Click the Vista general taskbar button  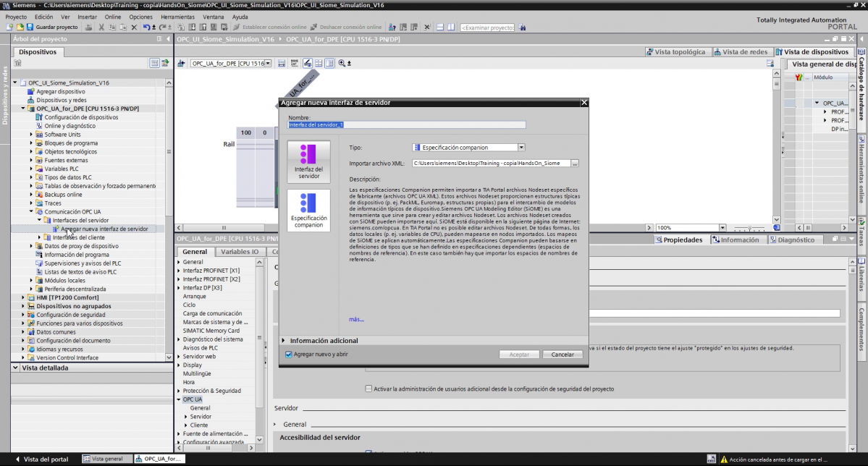click(x=107, y=459)
